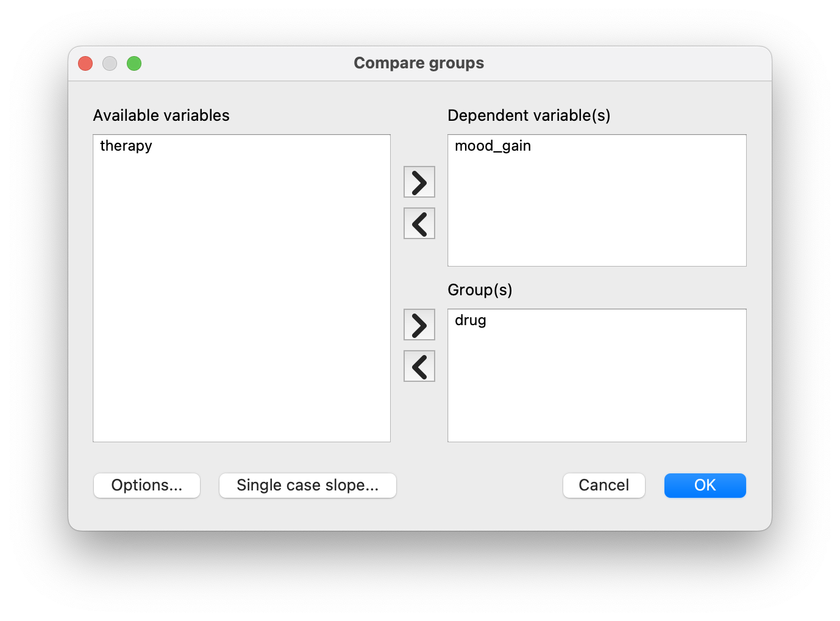Screen dimensions: 840x621
Task: Click the Available variables label
Action: (x=161, y=115)
